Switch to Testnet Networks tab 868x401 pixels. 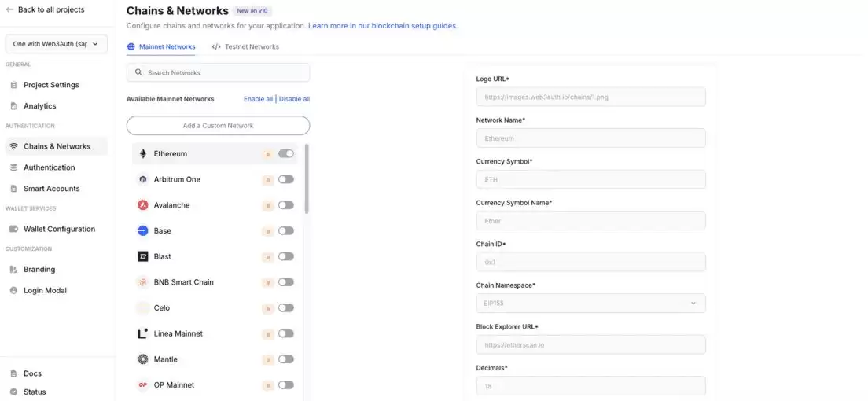tap(245, 47)
